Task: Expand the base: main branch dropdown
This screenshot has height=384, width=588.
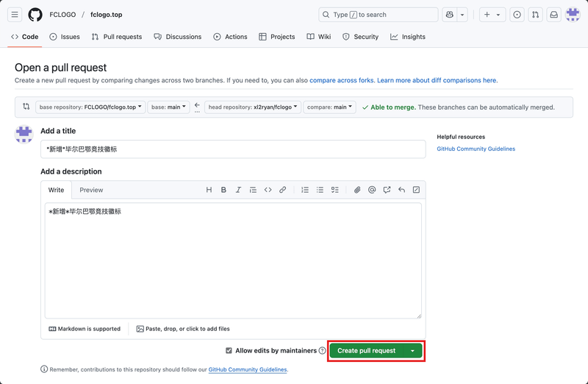Action: pyautogui.click(x=168, y=107)
